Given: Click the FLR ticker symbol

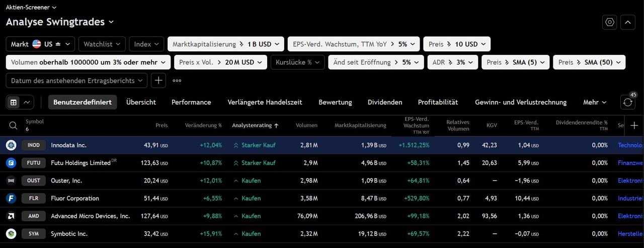Looking at the screenshot, I should coord(34,198).
